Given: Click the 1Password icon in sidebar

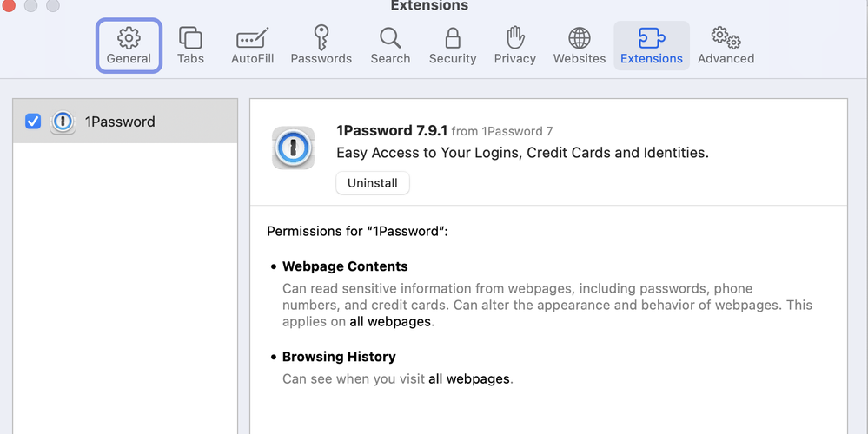Looking at the screenshot, I should (63, 122).
